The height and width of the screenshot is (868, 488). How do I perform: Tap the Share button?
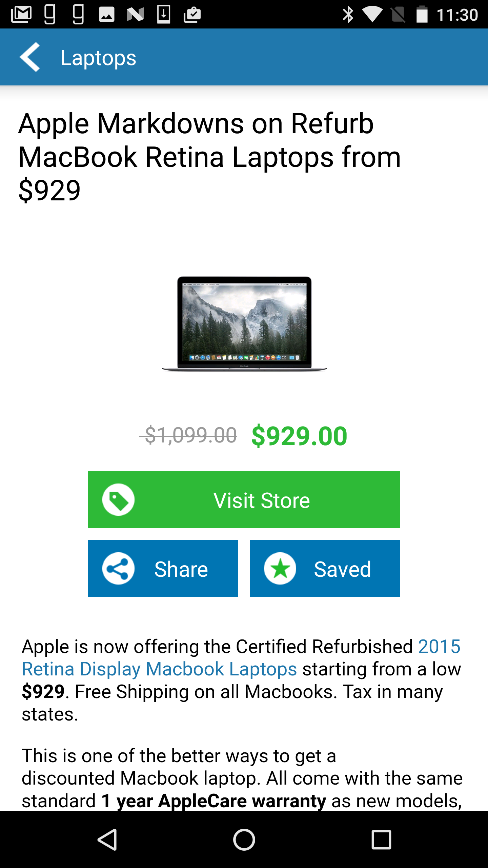(163, 569)
